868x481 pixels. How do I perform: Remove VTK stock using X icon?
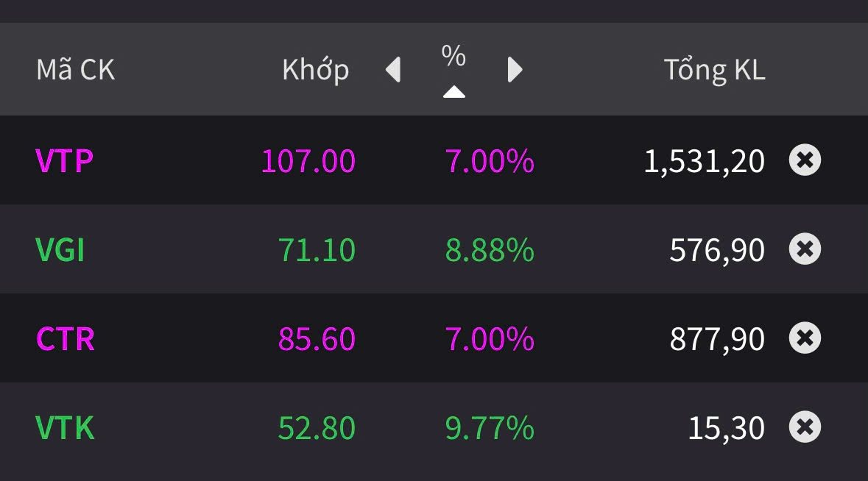pyautogui.click(x=805, y=427)
